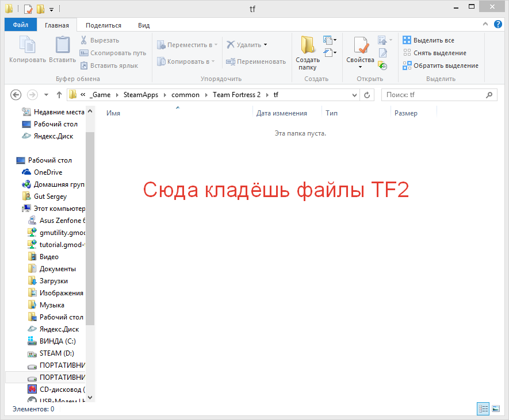Open the Easy access dropdown icon

pyautogui.click(x=330, y=52)
